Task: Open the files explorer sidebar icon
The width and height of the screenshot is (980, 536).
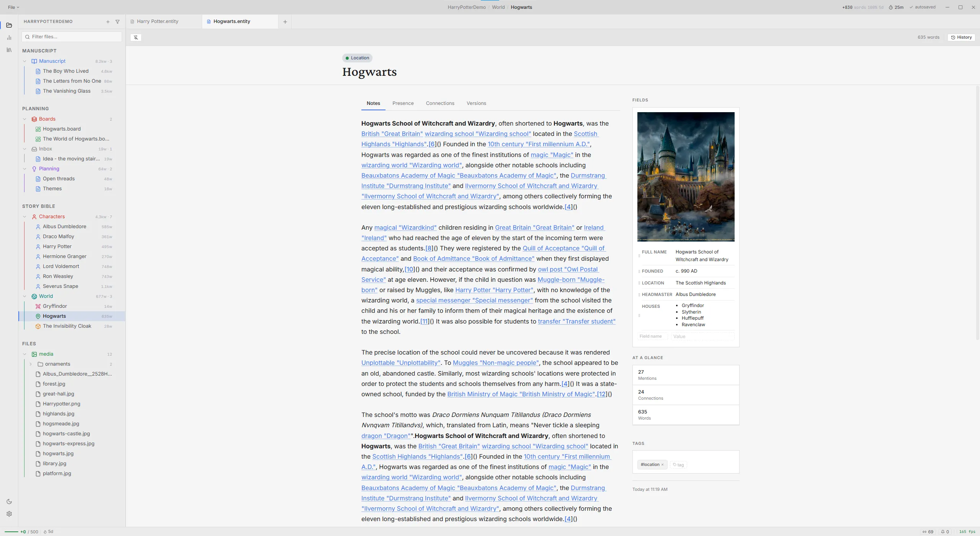Action: pos(9,25)
